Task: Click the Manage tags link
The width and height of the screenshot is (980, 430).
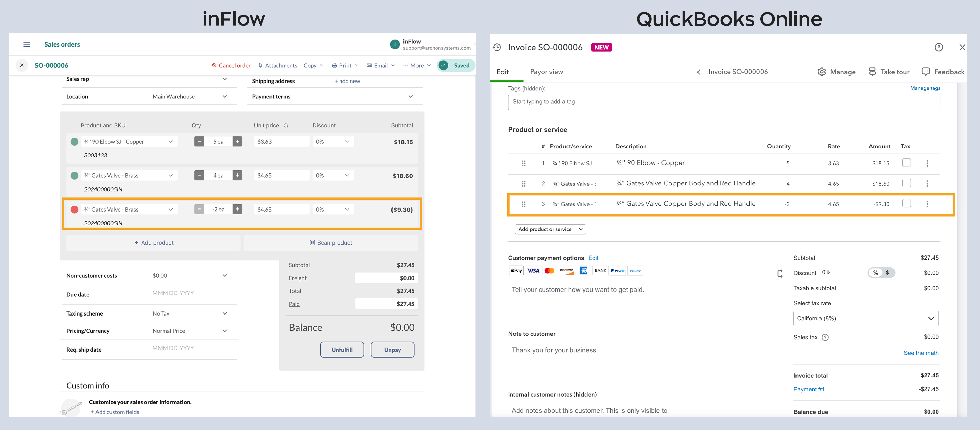Action: 925,88
